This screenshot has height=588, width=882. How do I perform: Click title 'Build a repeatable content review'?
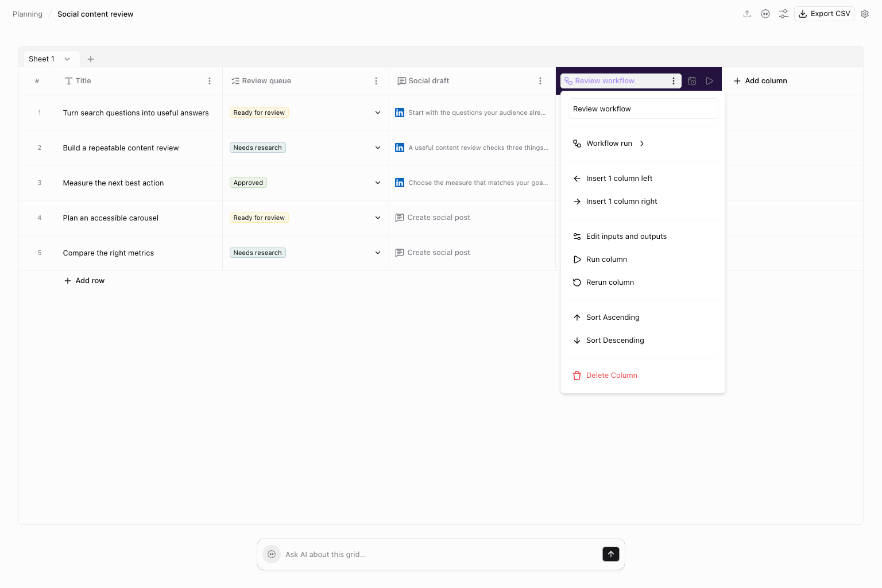(x=121, y=148)
